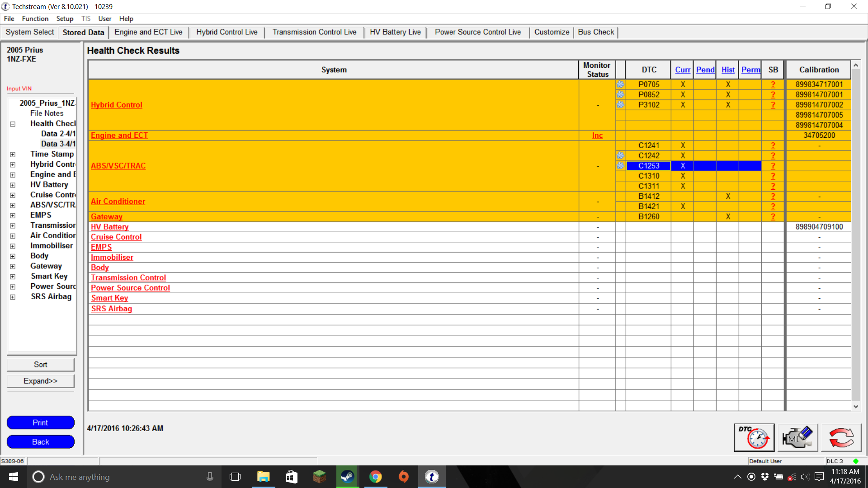Open freeze frame snowflake for P3102
This screenshot has height=488, width=868.
click(x=620, y=105)
